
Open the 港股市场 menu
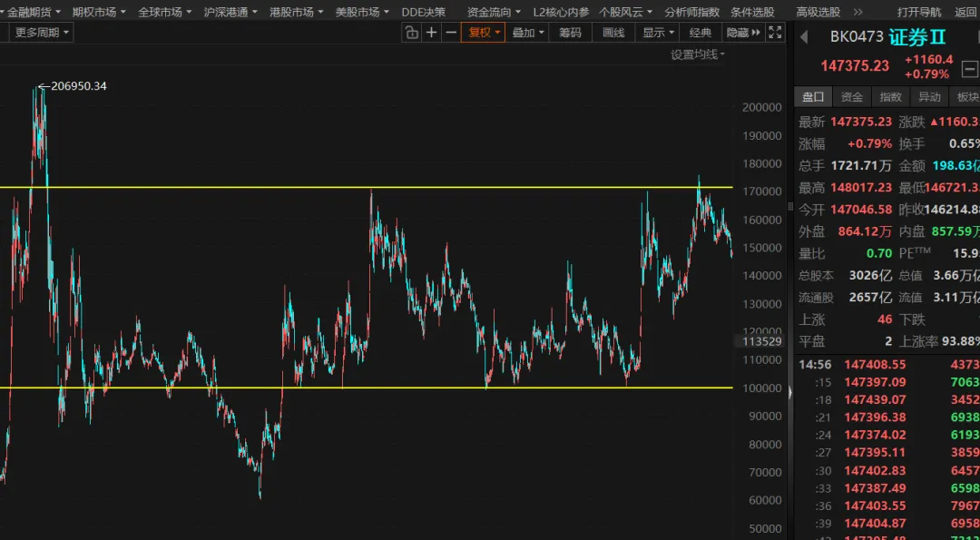(x=296, y=11)
